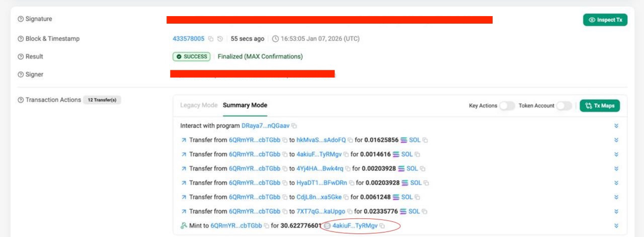Image resolution: width=644 pixels, height=237 pixels.
Task: Click the 12 Transfer(s) badge
Action: pyautogui.click(x=102, y=100)
